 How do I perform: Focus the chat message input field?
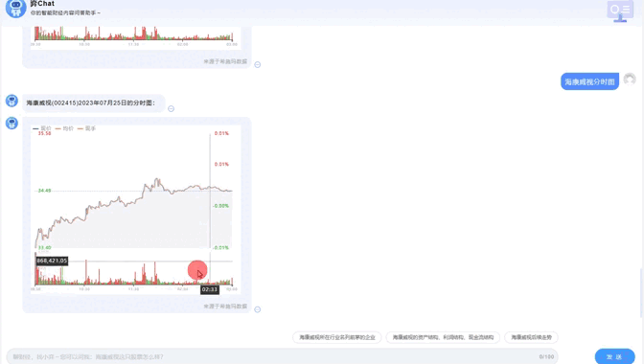coord(282,356)
